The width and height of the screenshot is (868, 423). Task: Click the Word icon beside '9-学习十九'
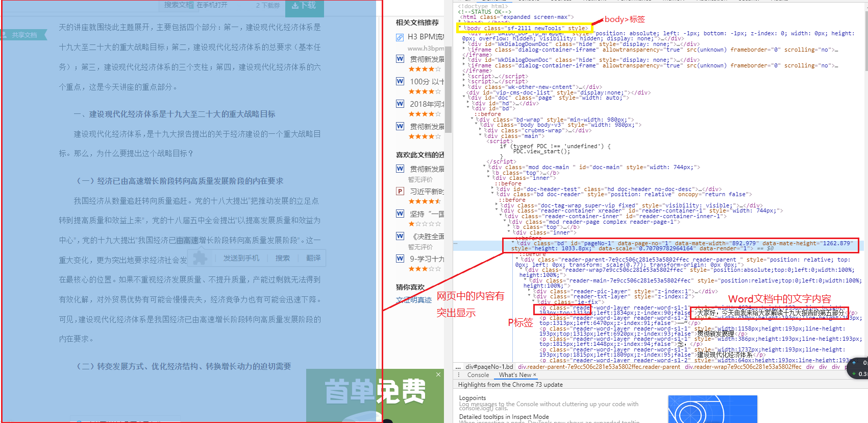pyautogui.click(x=400, y=258)
